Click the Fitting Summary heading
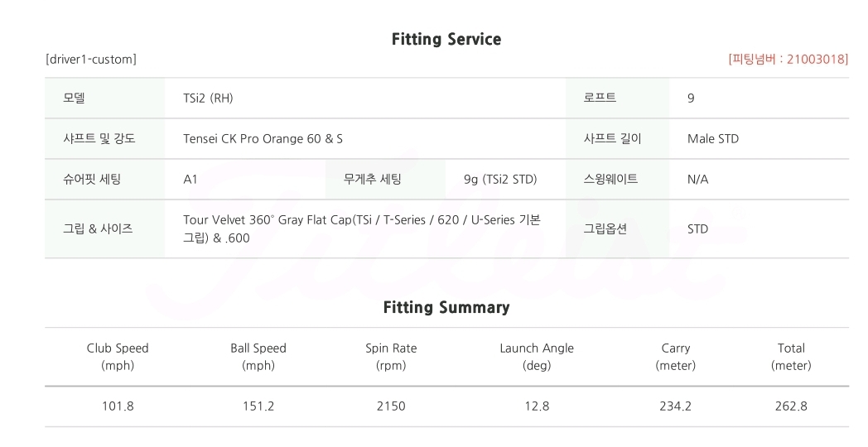The image size is (868, 447). pyautogui.click(x=446, y=307)
